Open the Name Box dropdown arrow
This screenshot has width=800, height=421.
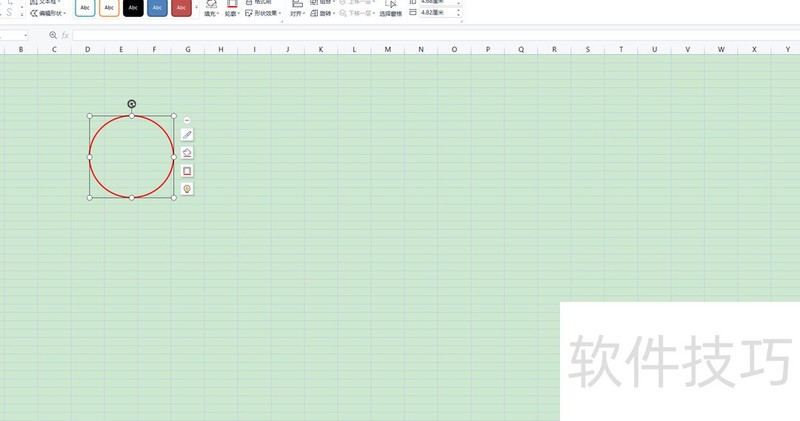click(x=26, y=35)
